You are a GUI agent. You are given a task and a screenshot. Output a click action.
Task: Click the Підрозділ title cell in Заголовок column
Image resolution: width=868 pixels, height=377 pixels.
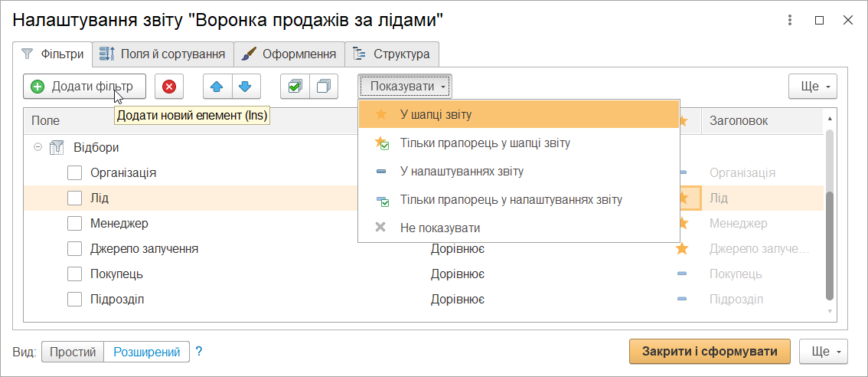point(736,300)
